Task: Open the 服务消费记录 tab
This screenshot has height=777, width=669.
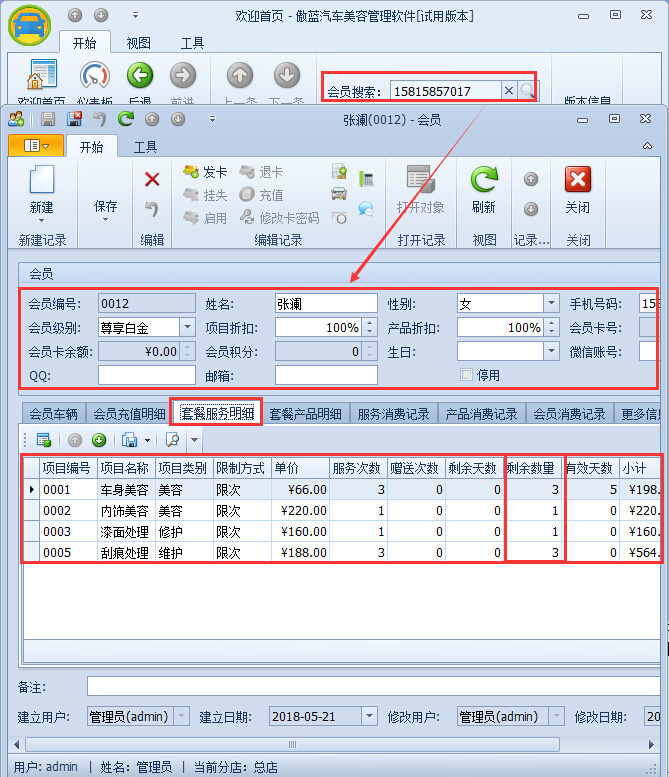Action: pyautogui.click(x=393, y=414)
